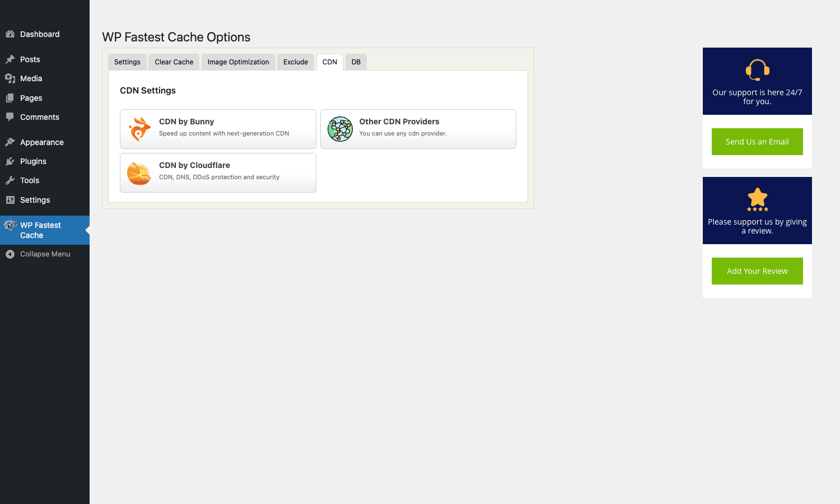The height and width of the screenshot is (504, 840).
Task: Select WP Fastest Cache menu entry
Action: pyautogui.click(x=45, y=230)
